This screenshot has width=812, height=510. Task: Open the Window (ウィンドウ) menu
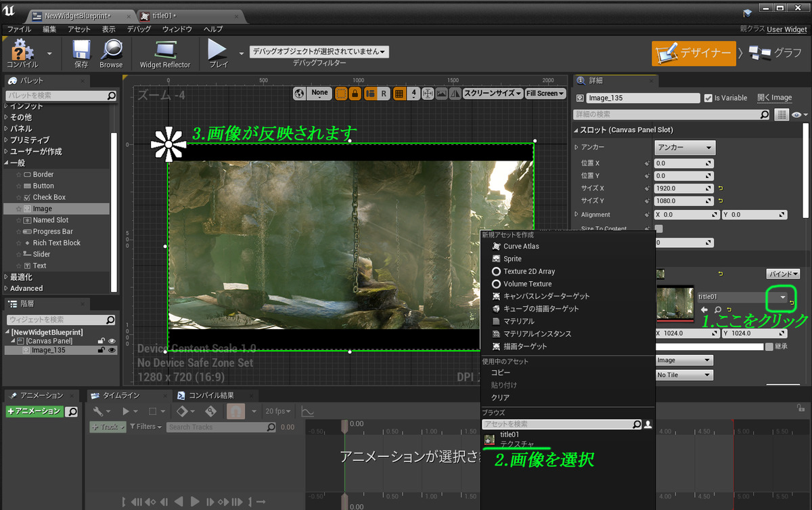177,29
